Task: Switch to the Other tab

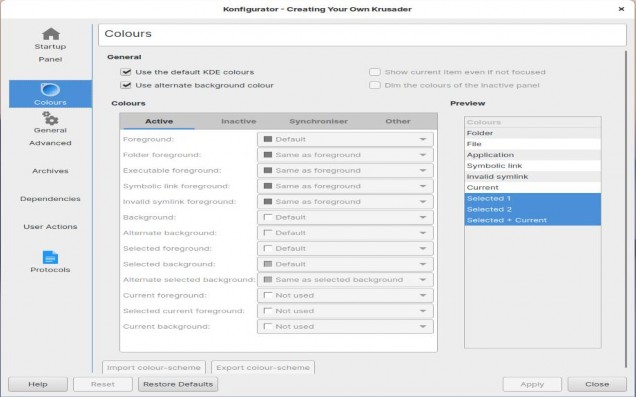Action: click(398, 121)
